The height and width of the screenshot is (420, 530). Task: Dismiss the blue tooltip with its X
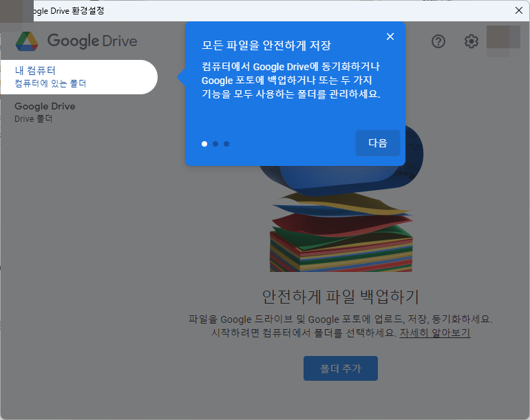(390, 36)
